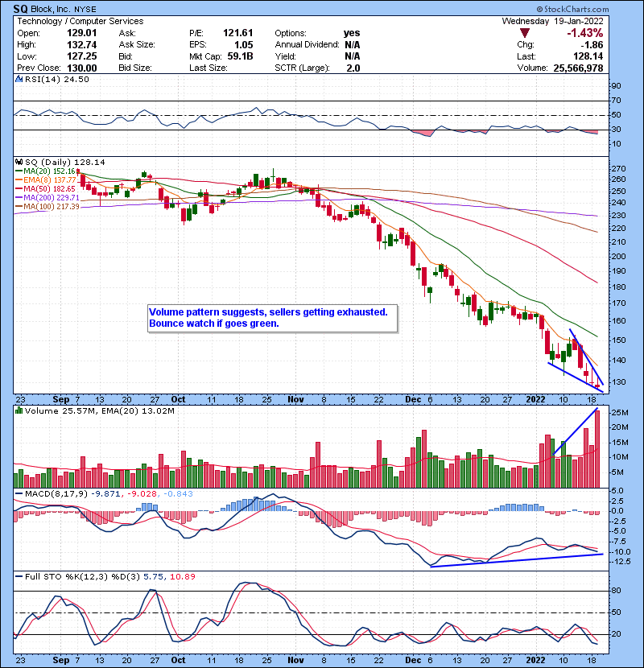Click the SCTR (Large) value 2.0
The width and height of the screenshot is (644, 668).
click(353, 68)
